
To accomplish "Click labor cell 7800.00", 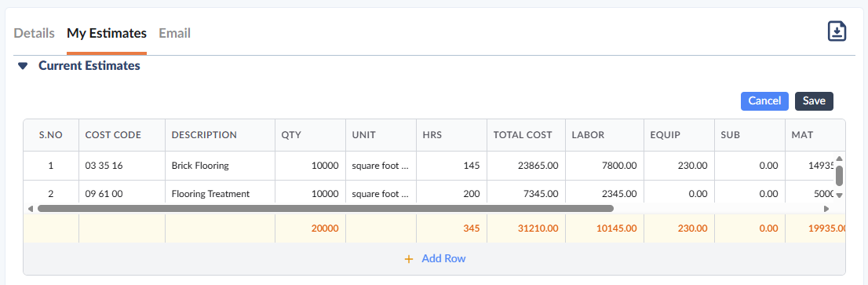I will point(604,166).
